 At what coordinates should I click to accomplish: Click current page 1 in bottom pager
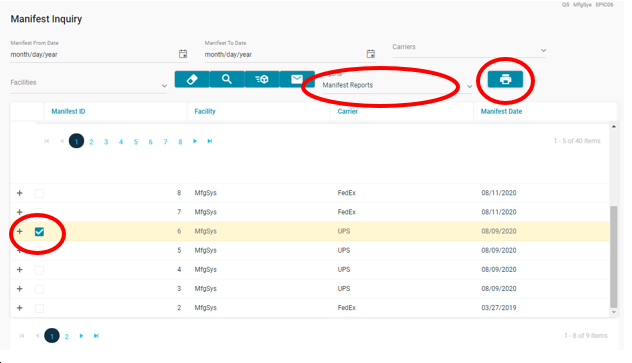tap(52, 336)
